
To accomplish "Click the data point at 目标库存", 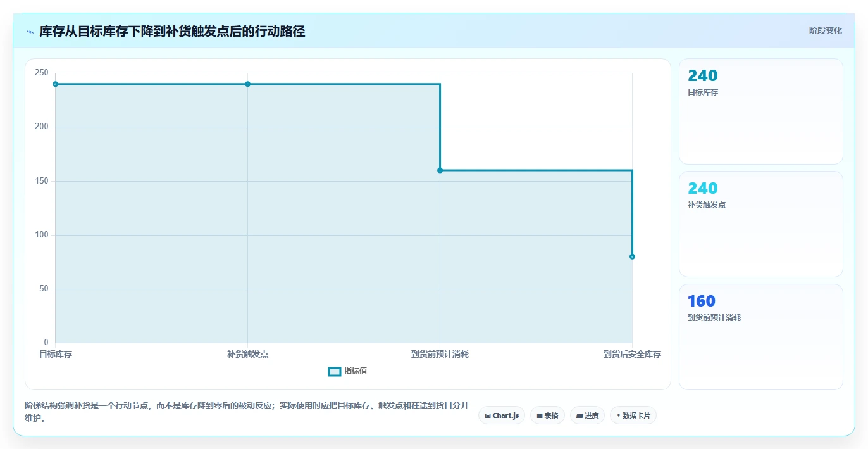I will 56,84.
